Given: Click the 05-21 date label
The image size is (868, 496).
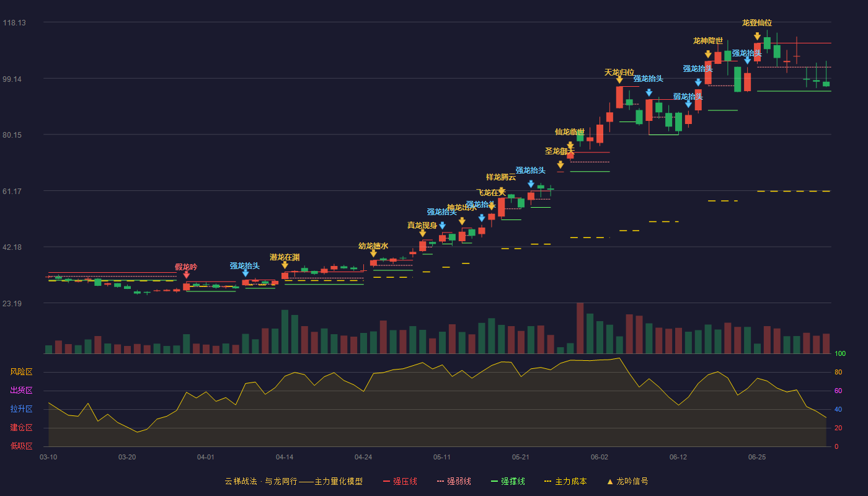Looking at the screenshot, I should pyautogui.click(x=521, y=457).
